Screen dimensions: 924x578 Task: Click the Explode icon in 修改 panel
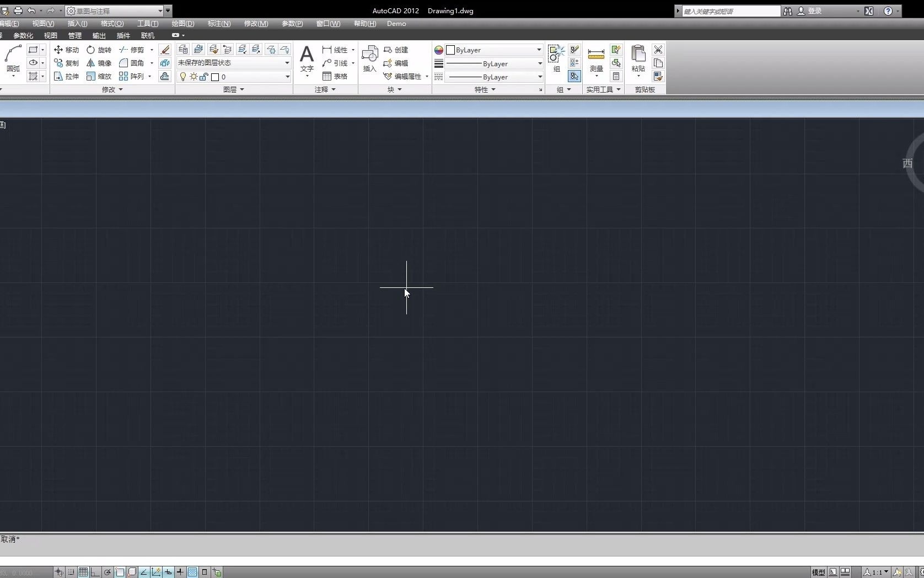[165, 63]
